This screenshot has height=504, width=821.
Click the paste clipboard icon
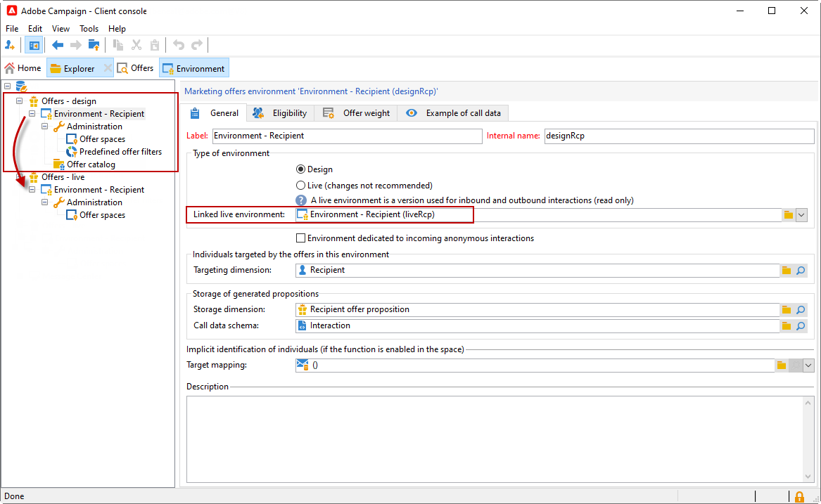[x=155, y=45]
